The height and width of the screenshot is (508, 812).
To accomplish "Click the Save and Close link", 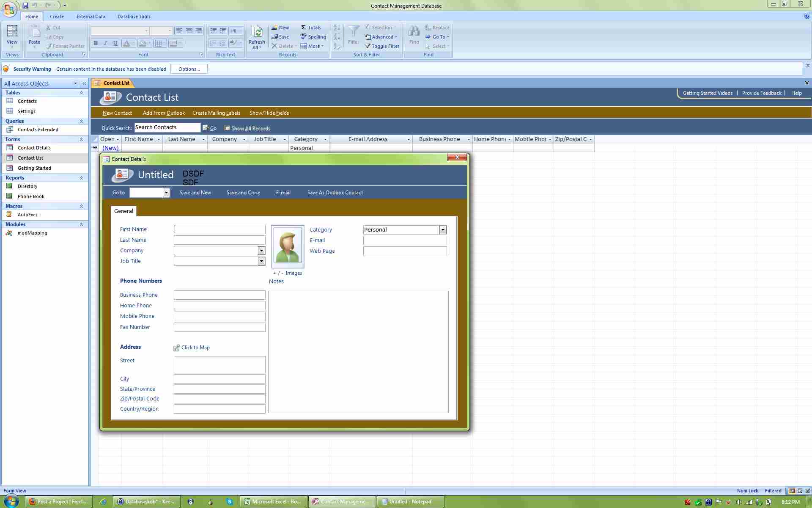I will (243, 193).
